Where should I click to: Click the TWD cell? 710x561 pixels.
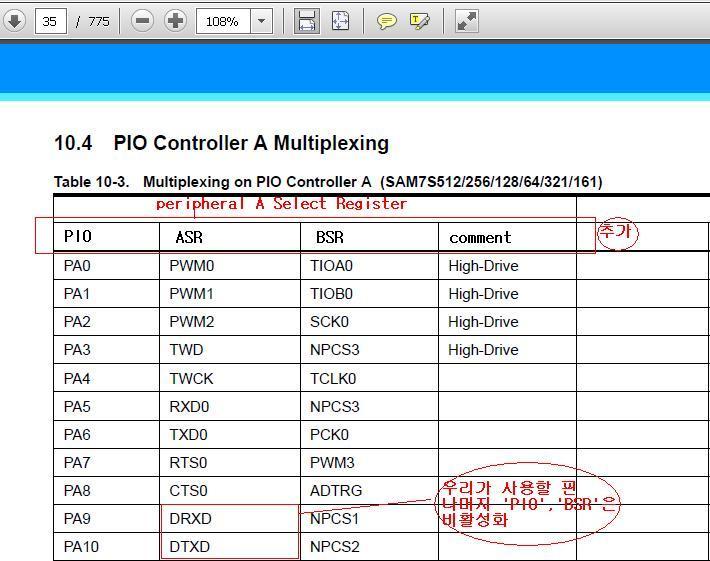coord(230,350)
